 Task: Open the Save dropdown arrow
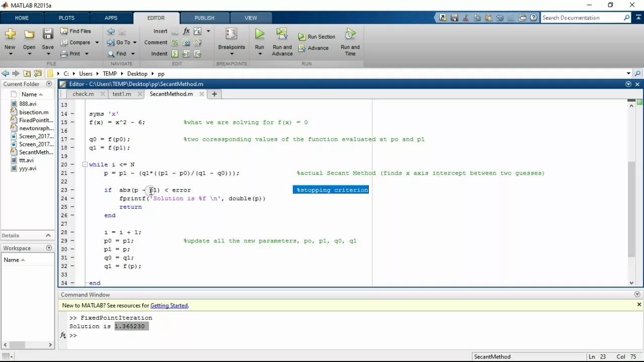click(x=48, y=54)
